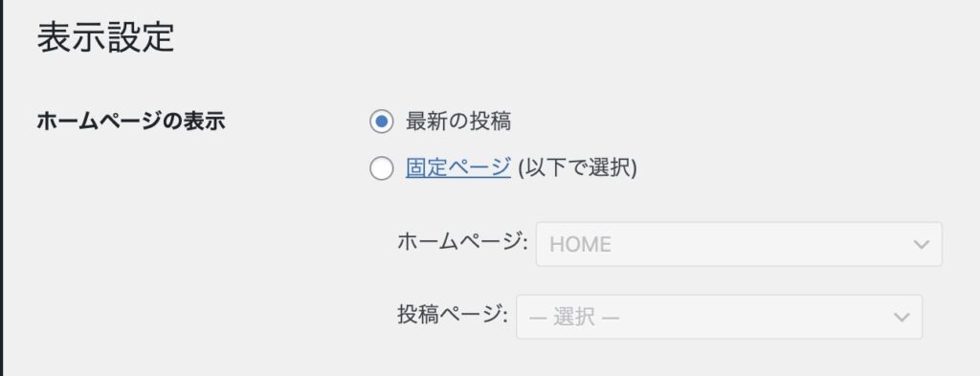Click the (以下で選択) hint text
The image size is (980, 376).
pyautogui.click(x=577, y=168)
